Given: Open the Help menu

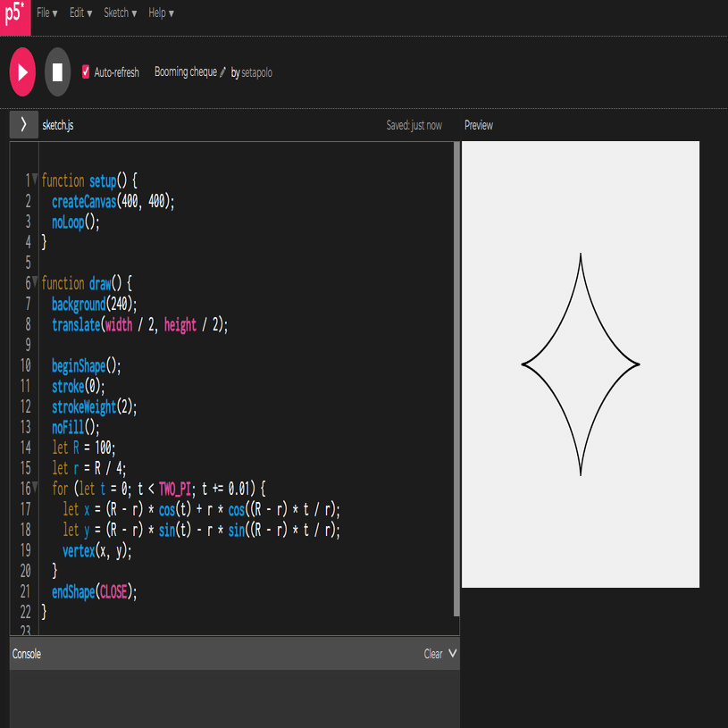Looking at the screenshot, I should [161, 13].
